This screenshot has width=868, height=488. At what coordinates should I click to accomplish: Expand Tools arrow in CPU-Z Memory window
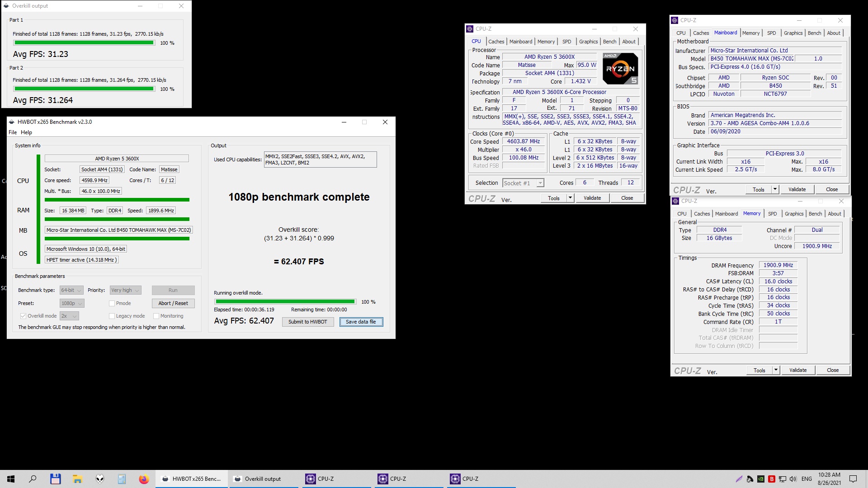point(776,370)
